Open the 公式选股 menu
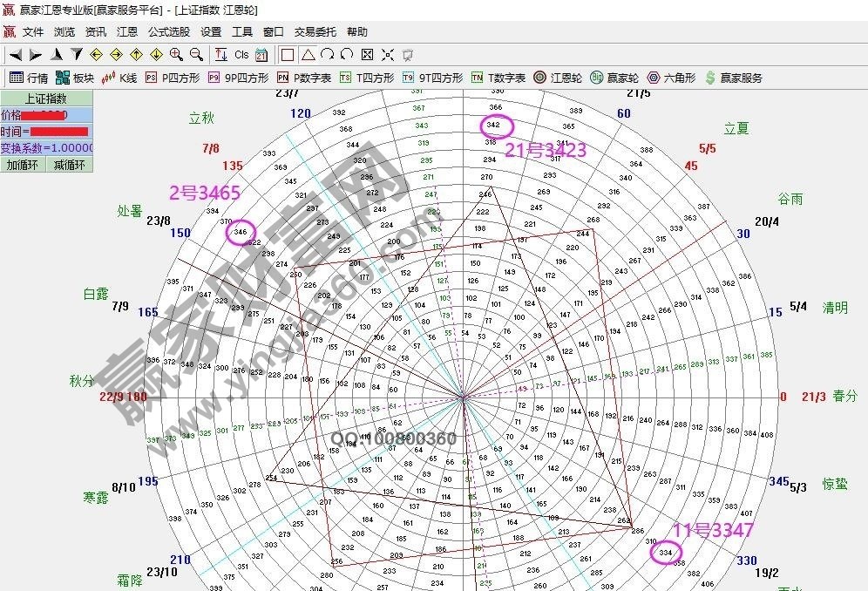The width and height of the screenshot is (868, 591). 169,32
